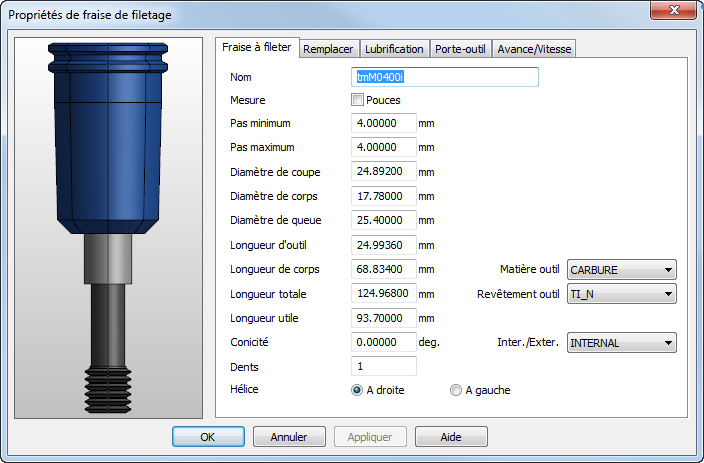The width and height of the screenshot is (704, 463).
Task: Confirm with the OK button
Action: pos(208,437)
